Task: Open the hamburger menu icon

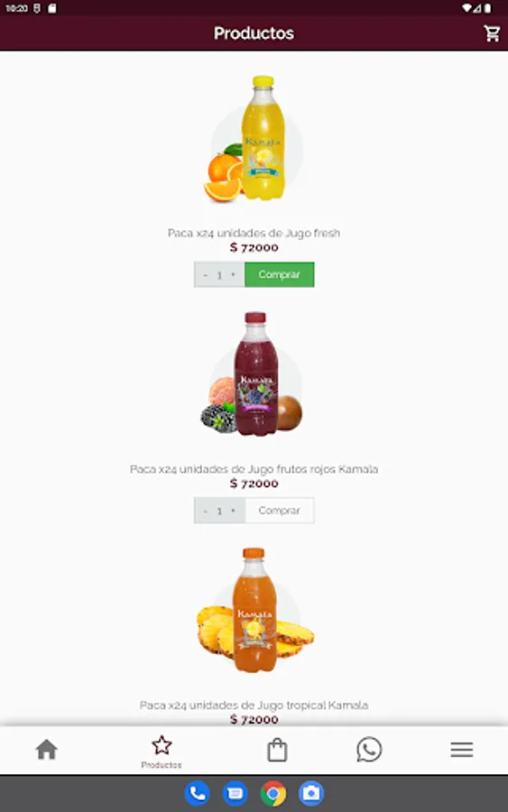Action: [461, 750]
